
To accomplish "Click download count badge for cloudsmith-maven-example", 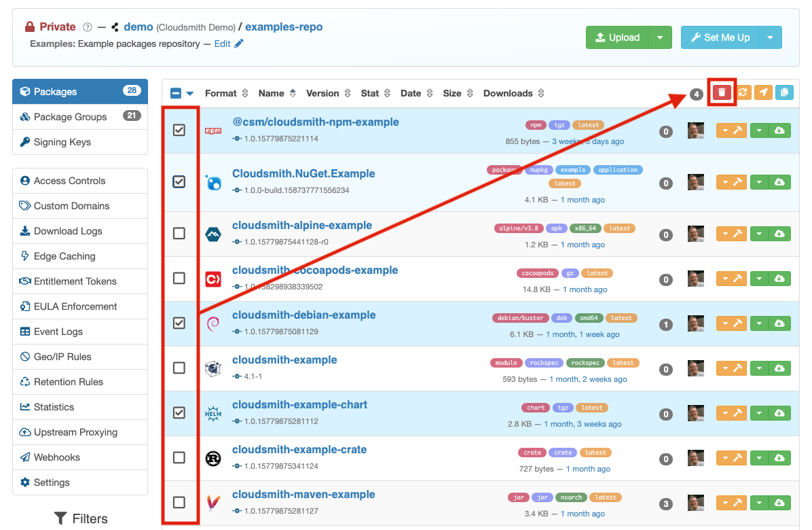I will pos(666,504).
